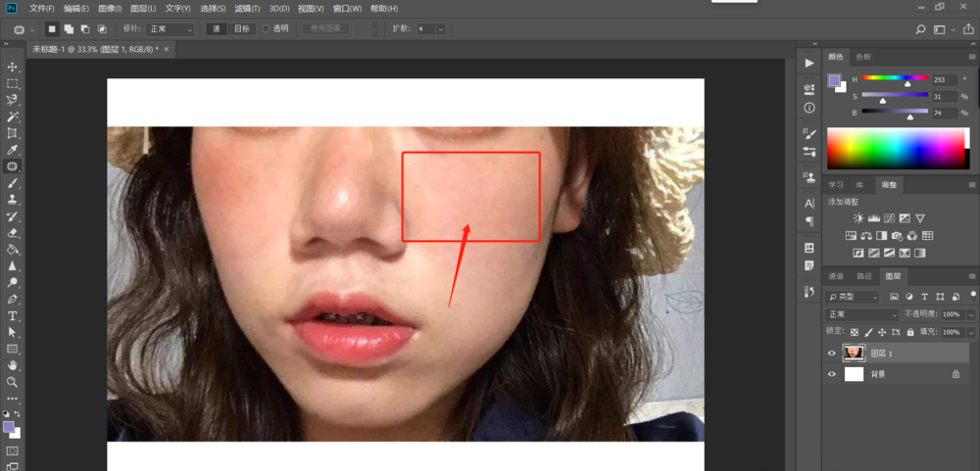Viewport: 980px width, 471px height.
Task: Filter layers by type layers (T icon)
Action: [926, 297]
